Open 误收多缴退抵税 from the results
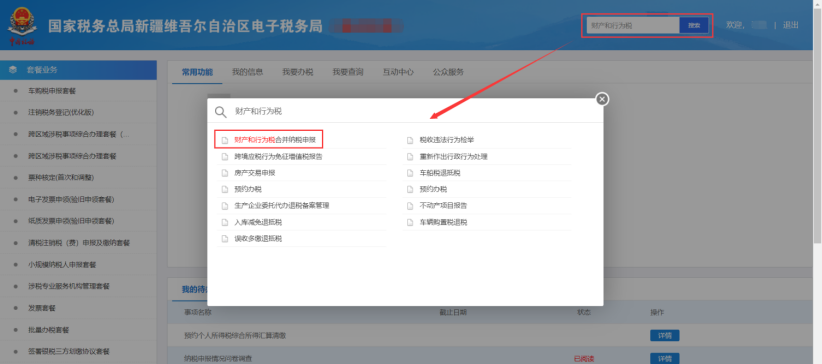This screenshot has width=822, height=364. click(x=258, y=239)
